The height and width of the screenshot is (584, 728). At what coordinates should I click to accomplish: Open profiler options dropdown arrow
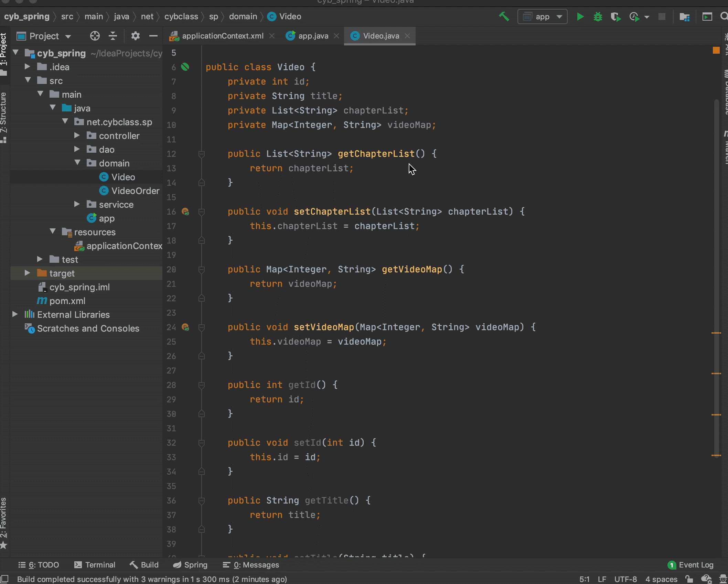point(647,17)
